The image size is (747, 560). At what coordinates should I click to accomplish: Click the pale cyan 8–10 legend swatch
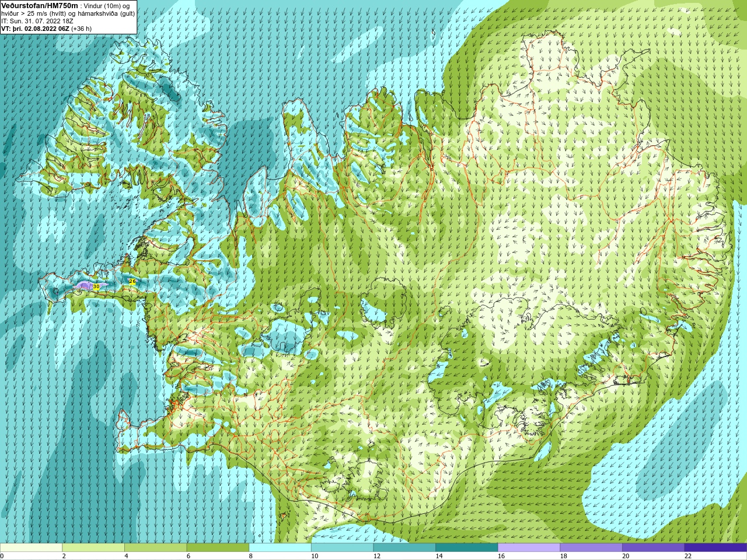tap(280, 547)
